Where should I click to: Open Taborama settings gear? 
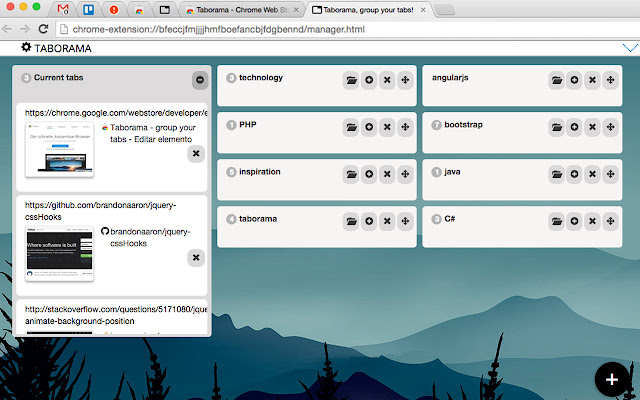click(26, 47)
